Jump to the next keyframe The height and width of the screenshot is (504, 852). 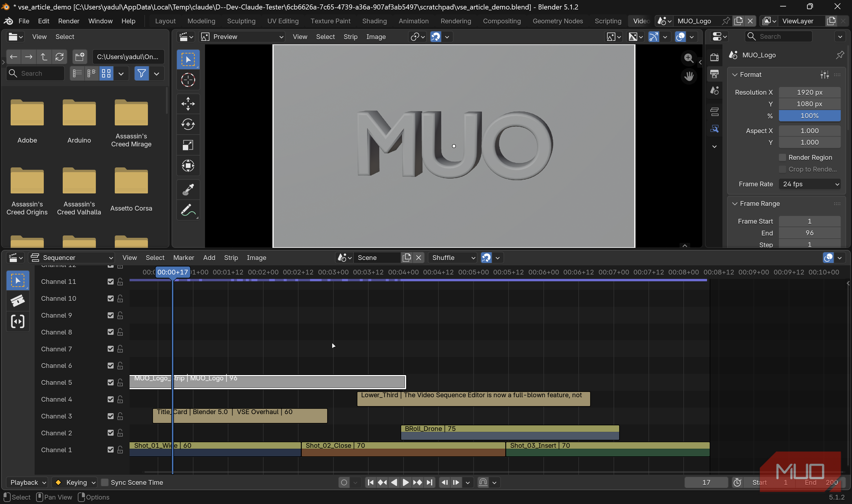pyautogui.click(x=417, y=482)
